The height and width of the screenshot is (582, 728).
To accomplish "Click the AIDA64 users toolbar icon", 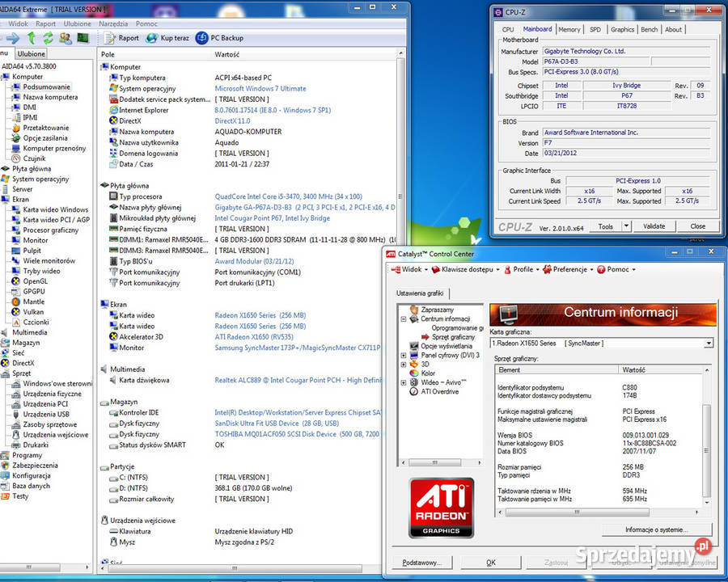I will coord(66,38).
